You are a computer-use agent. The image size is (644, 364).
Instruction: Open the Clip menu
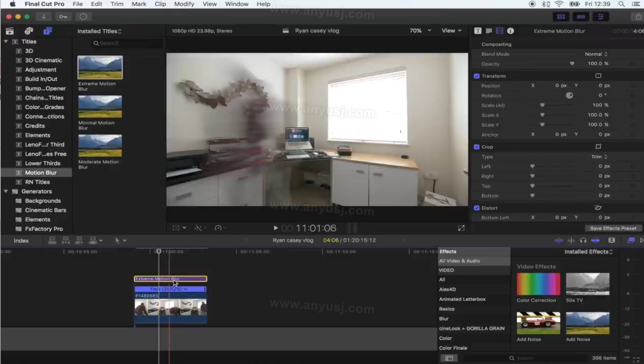160,4
